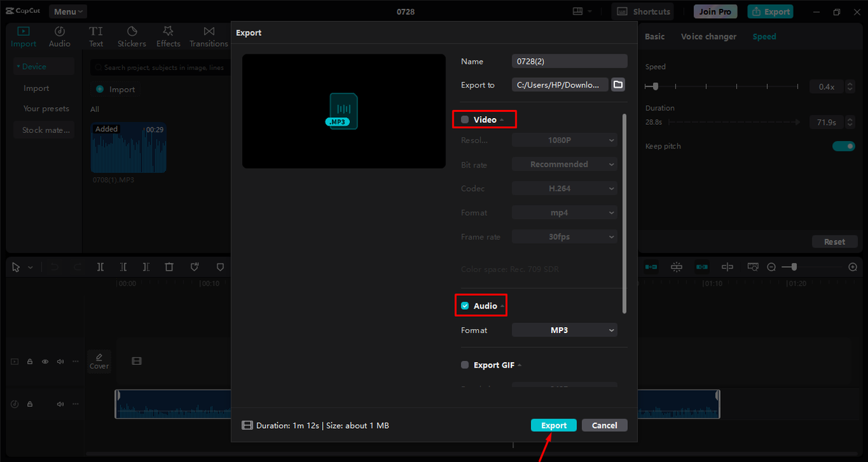Open the audio Format MP3 dropdown

click(565, 330)
